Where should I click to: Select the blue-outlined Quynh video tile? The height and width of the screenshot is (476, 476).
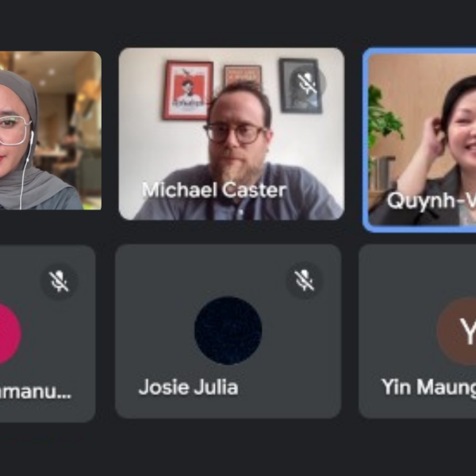click(420, 140)
